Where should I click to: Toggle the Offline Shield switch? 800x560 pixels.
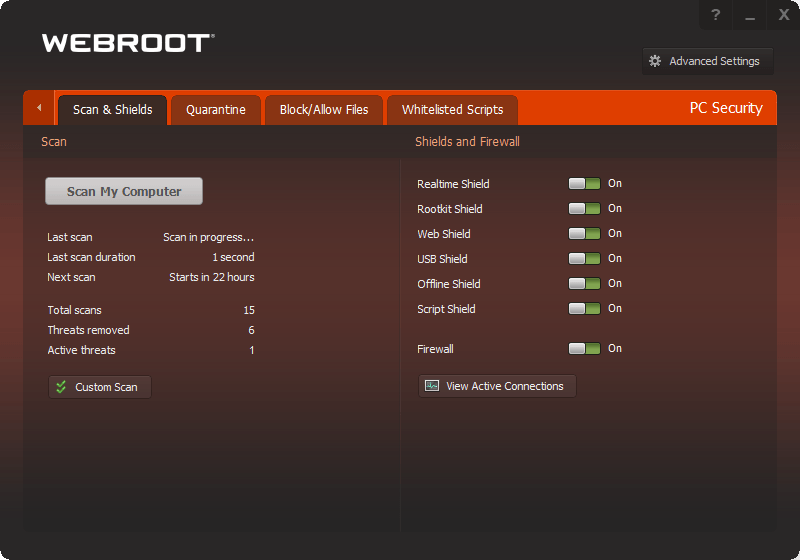(584, 284)
